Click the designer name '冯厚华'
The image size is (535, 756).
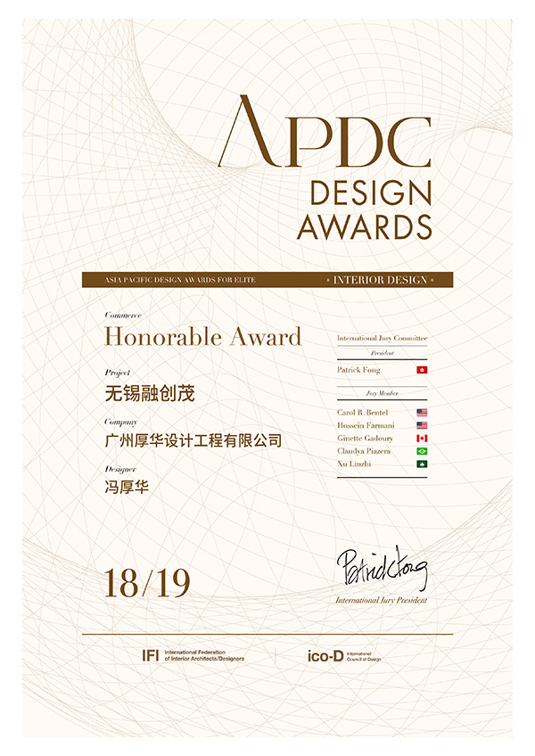click(x=127, y=487)
